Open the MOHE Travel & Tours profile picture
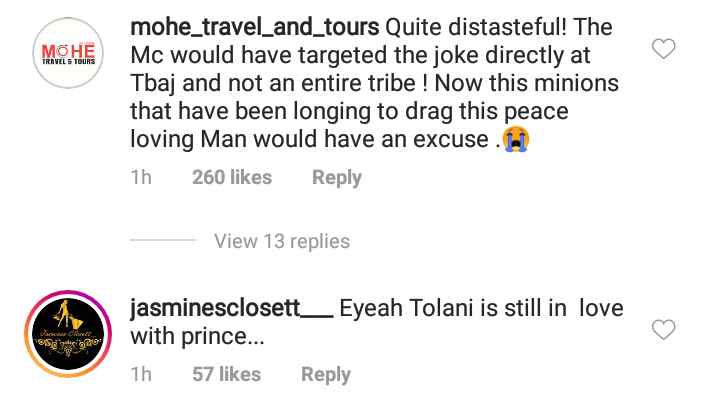 pos(68,53)
